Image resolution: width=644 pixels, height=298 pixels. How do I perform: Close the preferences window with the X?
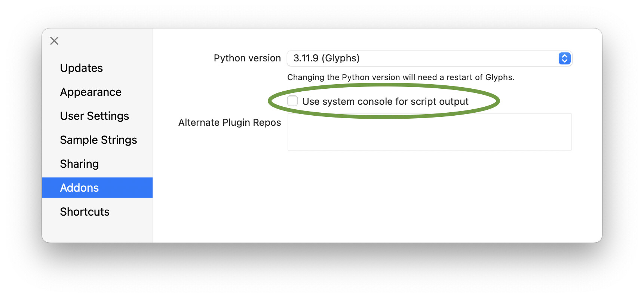pyautogui.click(x=54, y=41)
